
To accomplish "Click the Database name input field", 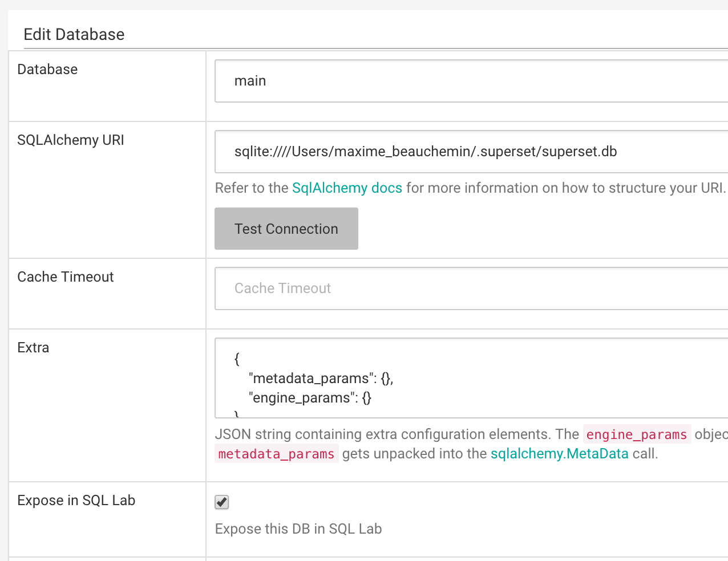I will 471,81.
